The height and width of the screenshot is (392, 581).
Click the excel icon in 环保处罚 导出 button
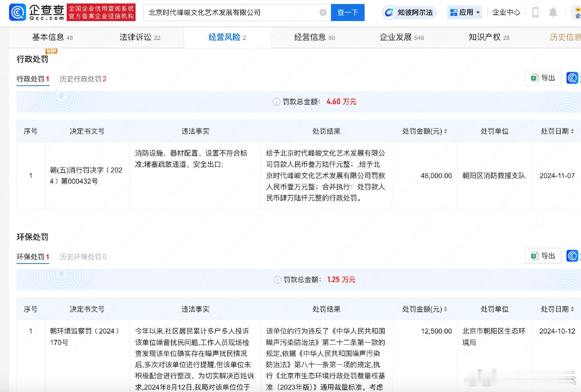[x=534, y=256]
